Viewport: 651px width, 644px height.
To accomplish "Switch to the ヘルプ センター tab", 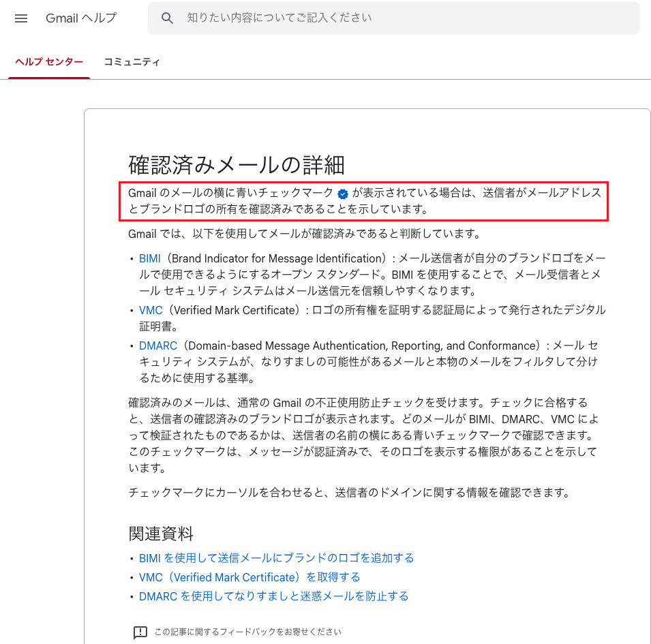I will coord(49,62).
